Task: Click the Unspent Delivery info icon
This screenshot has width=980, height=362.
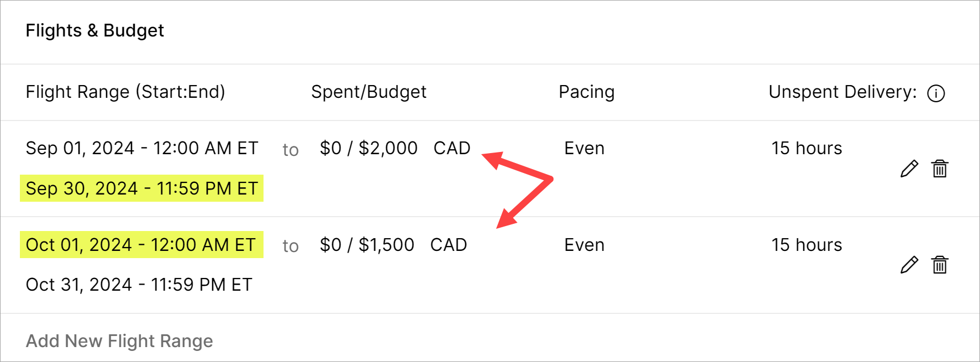Action: click(936, 93)
